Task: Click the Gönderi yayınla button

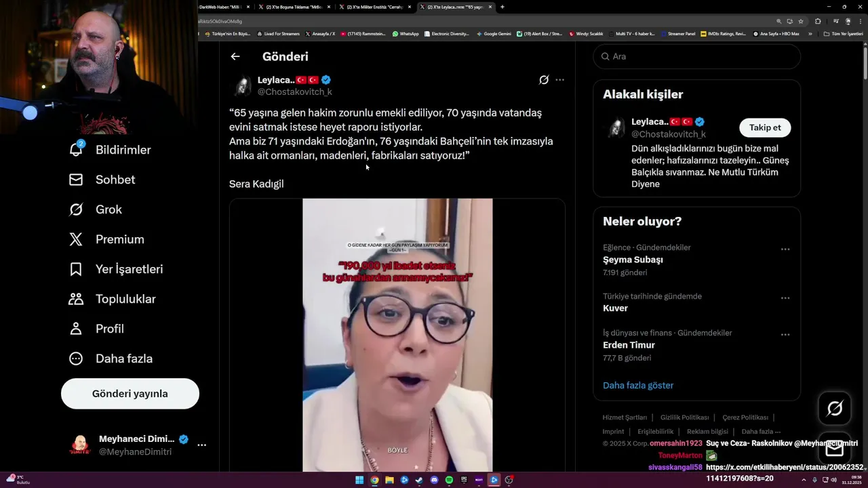Action: point(130,394)
